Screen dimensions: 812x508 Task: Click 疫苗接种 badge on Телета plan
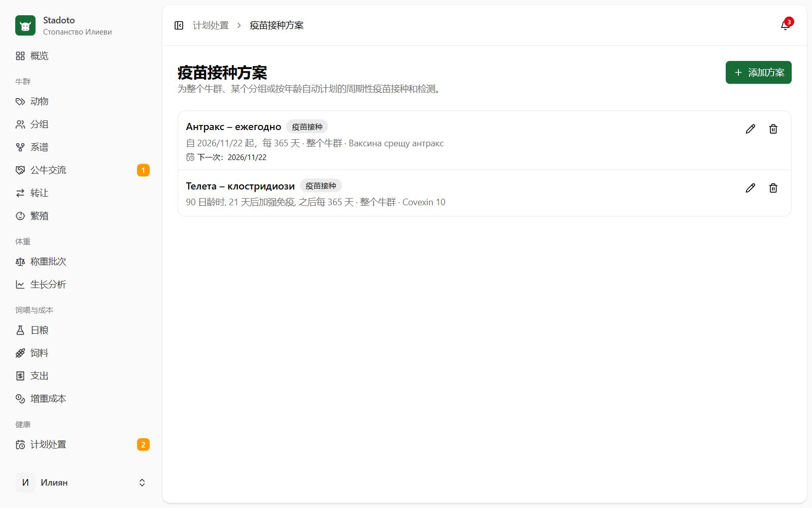[321, 186]
